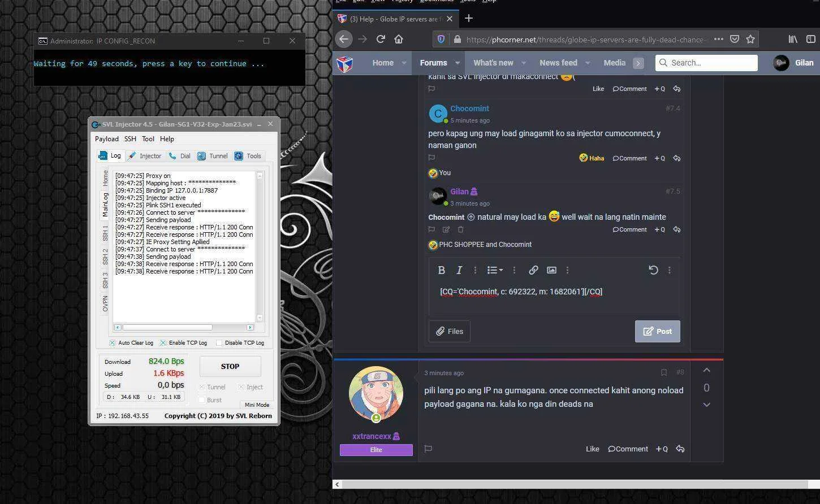820x504 pixels.
Task: Open What's new in navbar
Action: point(493,63)
